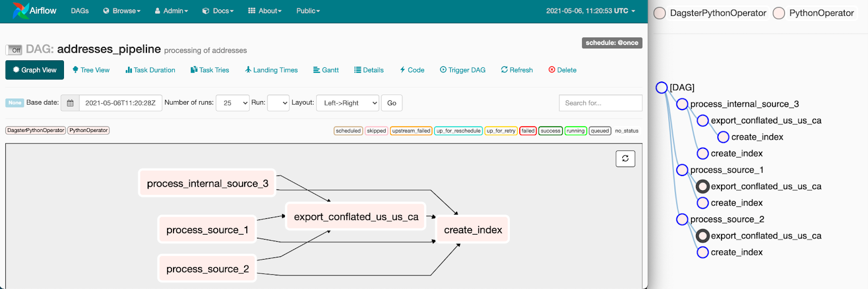Open the DAGs menu item
Screen dimensions: 868x289
(80, 11)
